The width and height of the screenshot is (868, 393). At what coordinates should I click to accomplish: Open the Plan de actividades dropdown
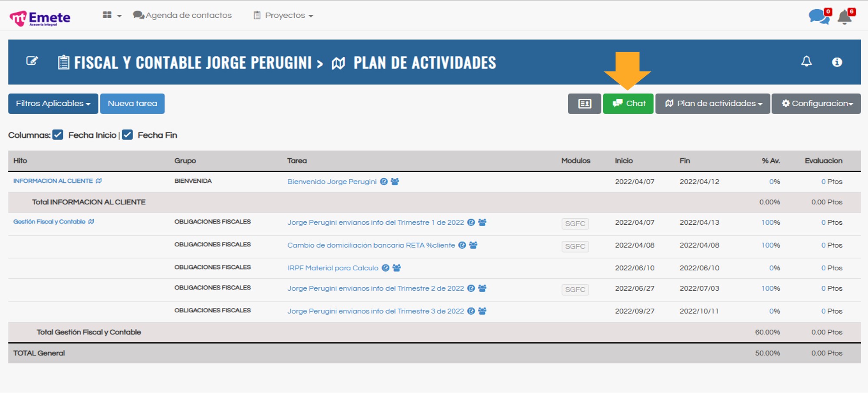pyautogui.click(x=713, y=104)
